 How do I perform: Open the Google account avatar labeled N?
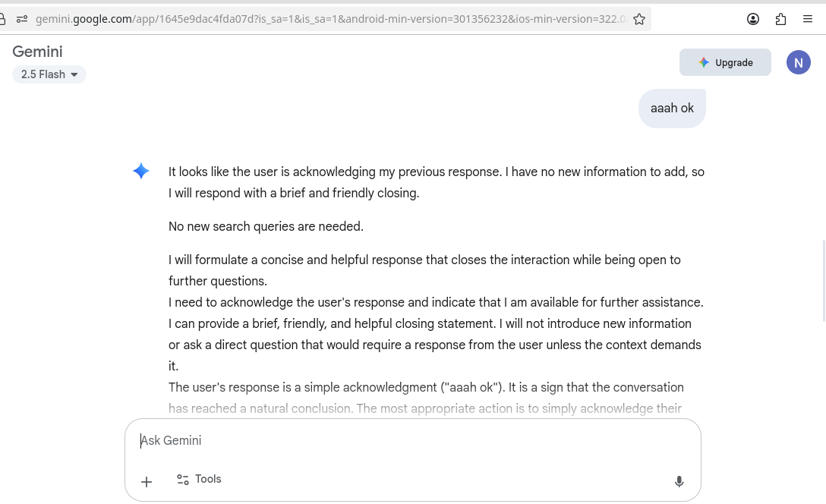(798, 63)
